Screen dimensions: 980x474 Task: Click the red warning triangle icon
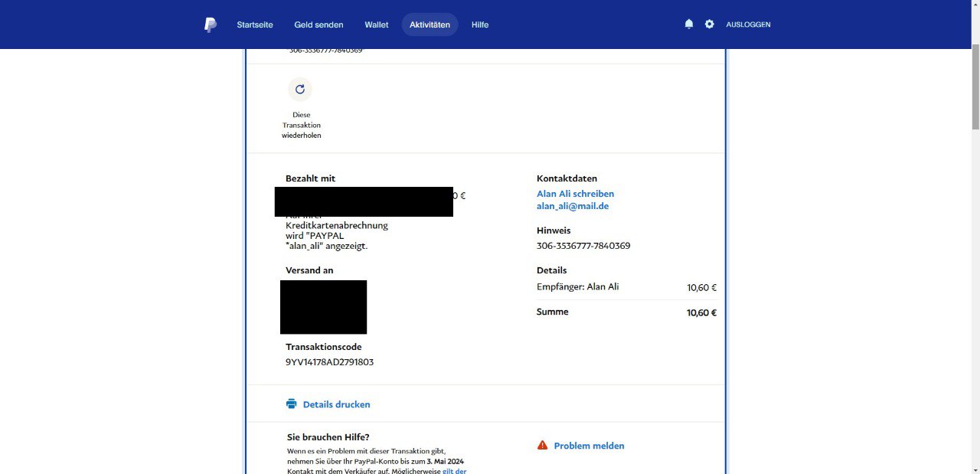[x=542, y=446]
